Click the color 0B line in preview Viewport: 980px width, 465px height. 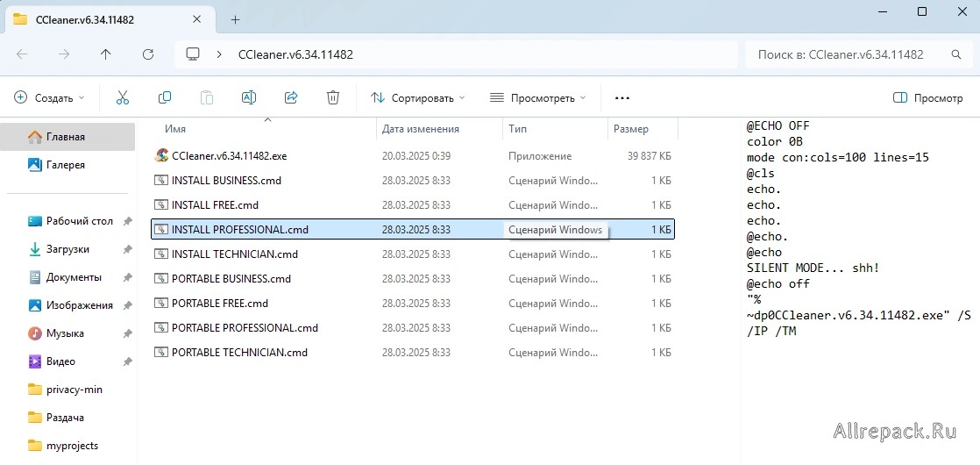click(x=774, y=141)
